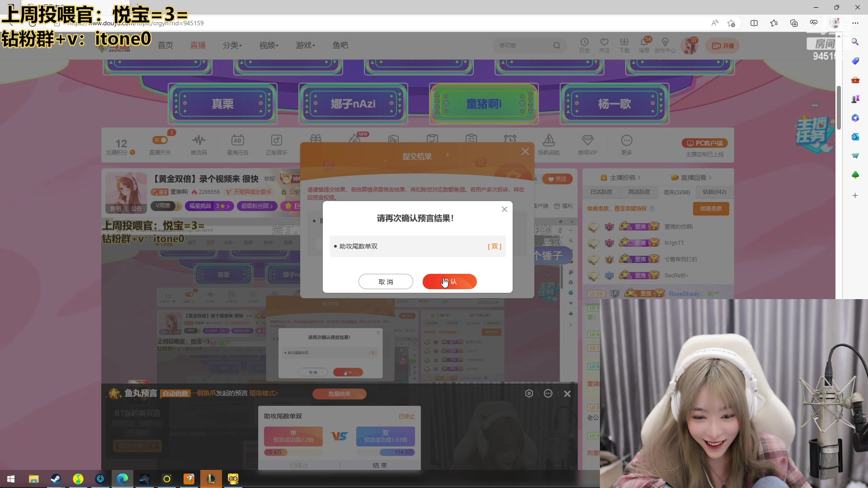
Task: Open the 游戏 games dropdown
Action: pos(304,45)
